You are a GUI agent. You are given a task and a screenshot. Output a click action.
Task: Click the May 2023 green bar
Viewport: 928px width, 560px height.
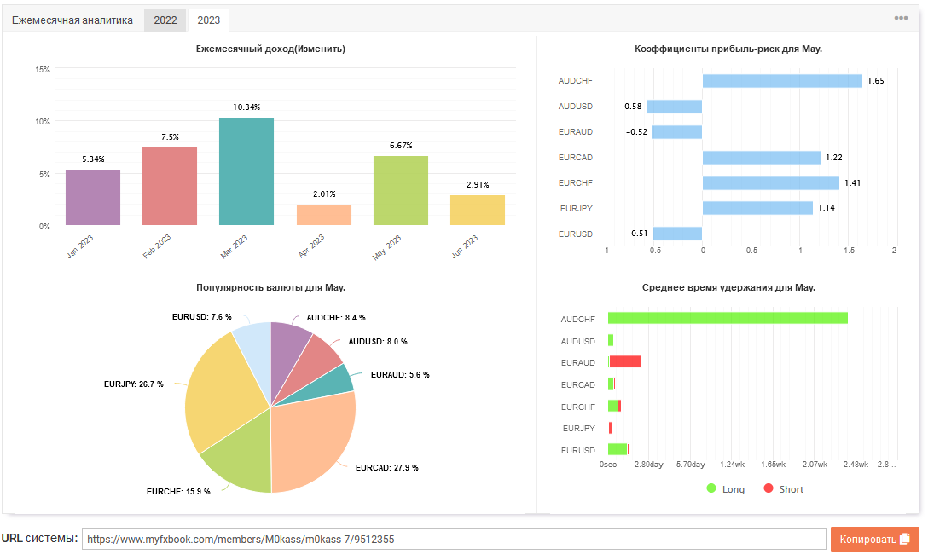(x=401, y=190)
